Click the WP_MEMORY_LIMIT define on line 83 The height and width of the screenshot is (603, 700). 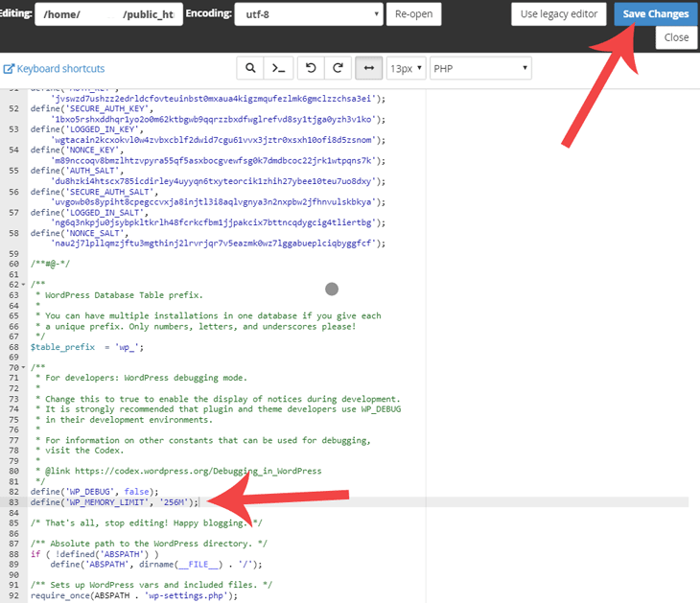tap(114, 502)
